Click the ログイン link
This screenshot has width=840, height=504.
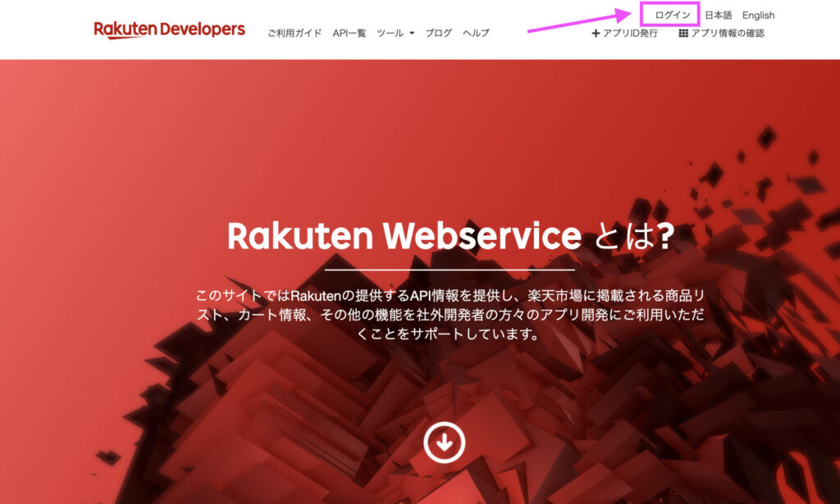(x=673, y=15)
